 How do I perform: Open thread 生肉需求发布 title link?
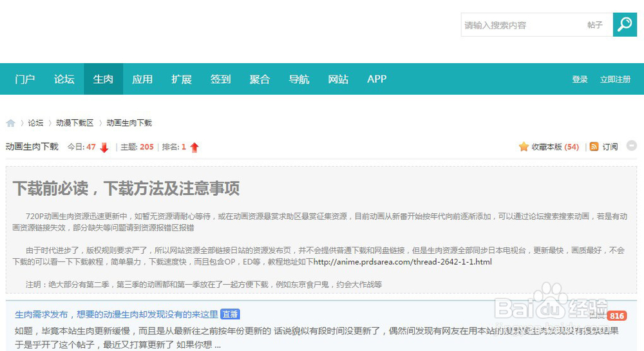point(116,314)
